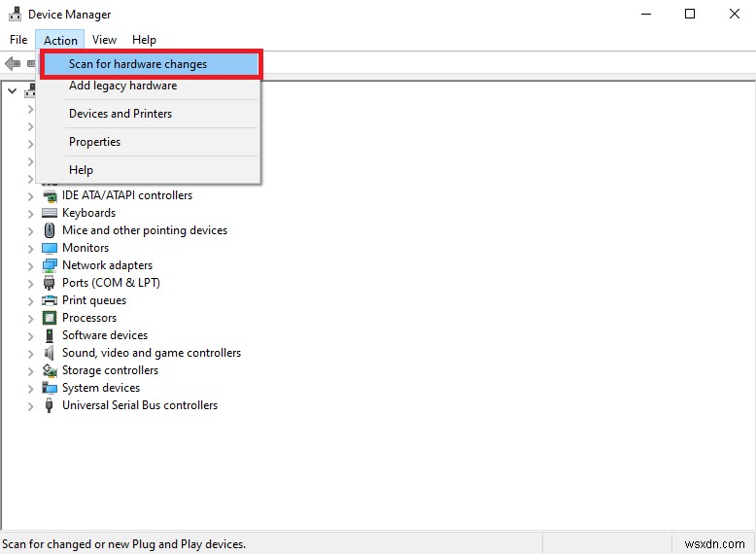The height and width of the screenshot is (554, 756).
Task: Select the System devices label
Action: tap(101, 388)
